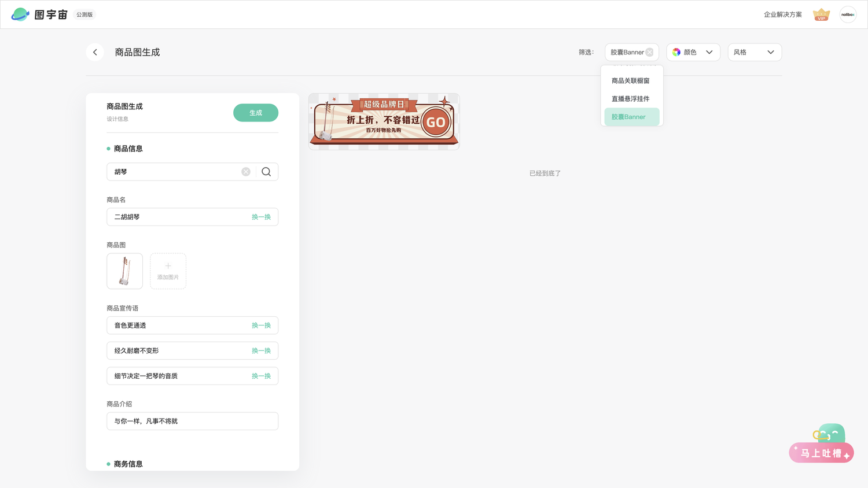Search product with the magnifier icon

click(266, 172)
